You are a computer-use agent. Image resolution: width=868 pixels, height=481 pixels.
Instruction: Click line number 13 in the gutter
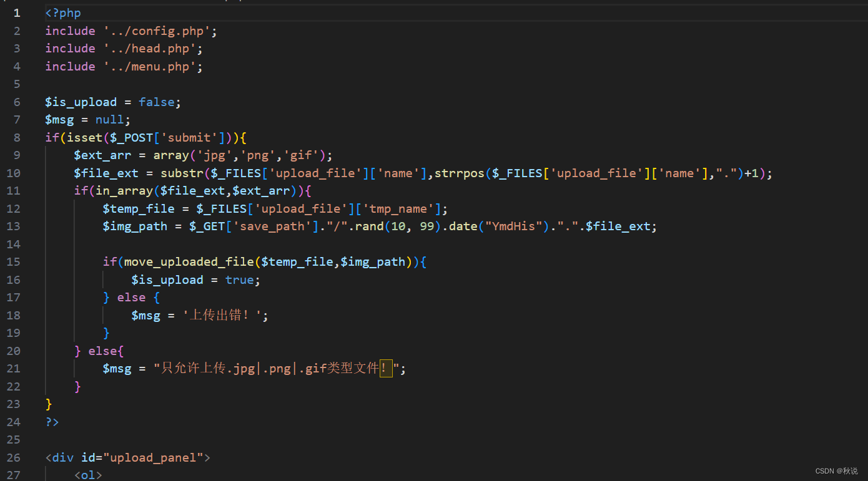pyautogui.click(x=14, y=226)
